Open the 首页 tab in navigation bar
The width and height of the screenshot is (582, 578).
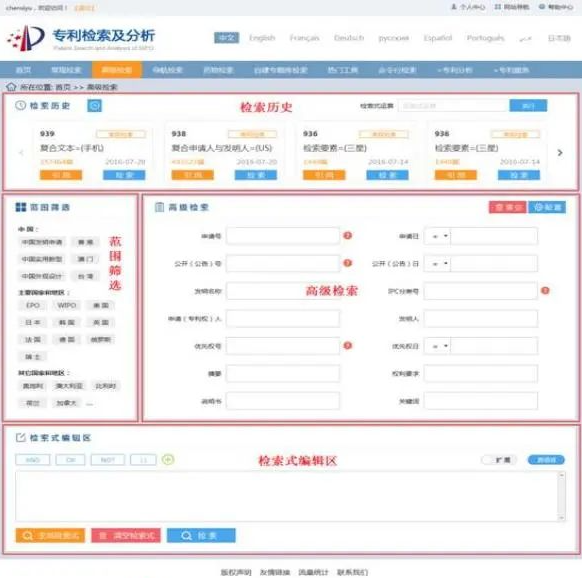pos(23,70)
